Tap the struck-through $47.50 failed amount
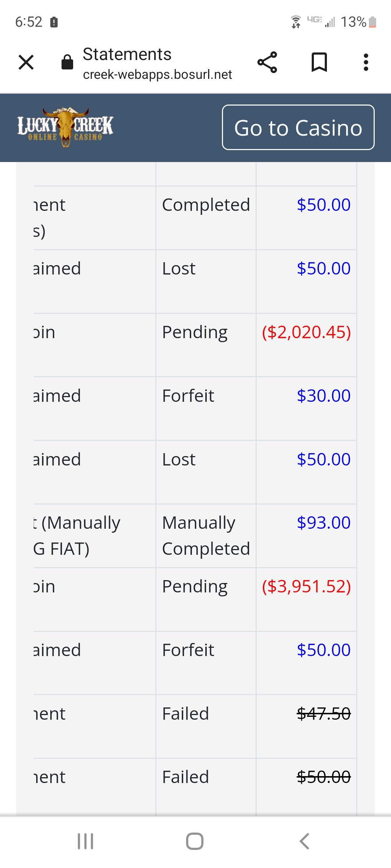 (x=324, y=714)
